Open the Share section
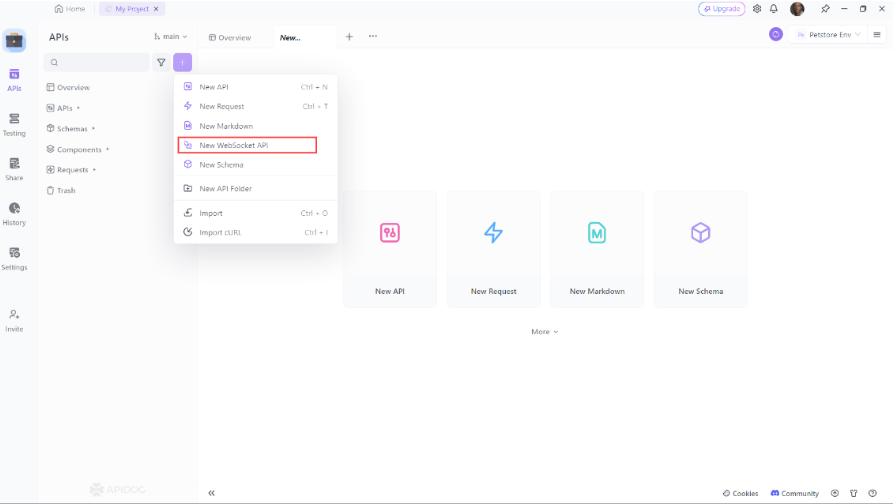 point(14,170)
